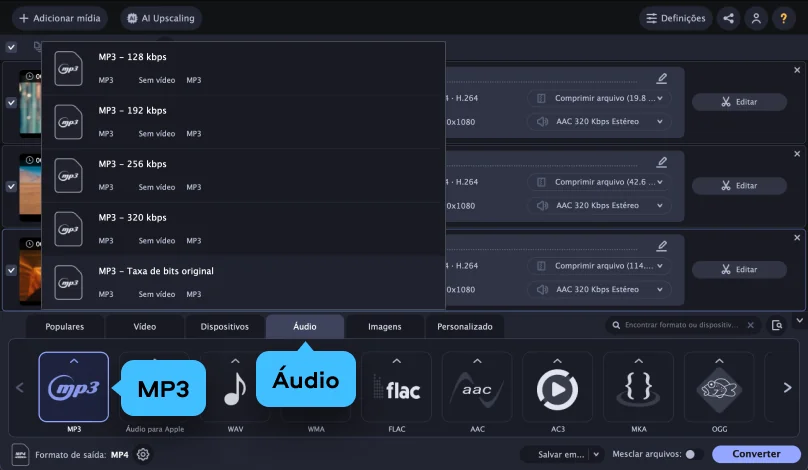Remove the third file from list
The height and width of the screenshot is (470, 808).
click(x=797, y=238)
